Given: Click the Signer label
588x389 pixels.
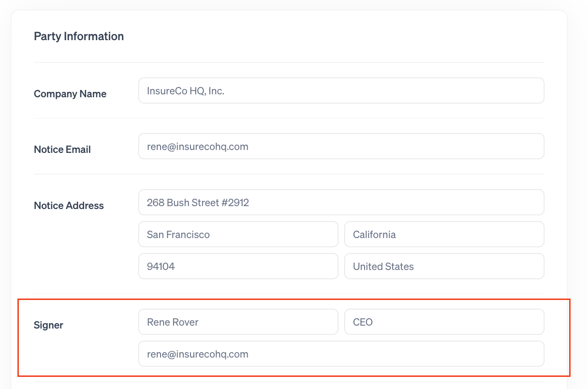Looking at the screenshot, I should pyautogui.click(x=48, y=325).
